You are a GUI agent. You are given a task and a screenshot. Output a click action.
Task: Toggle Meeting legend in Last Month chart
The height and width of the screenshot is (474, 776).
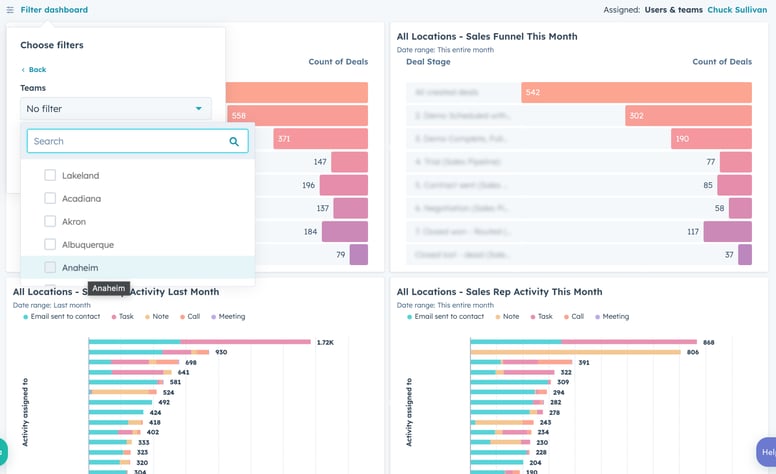228,317
